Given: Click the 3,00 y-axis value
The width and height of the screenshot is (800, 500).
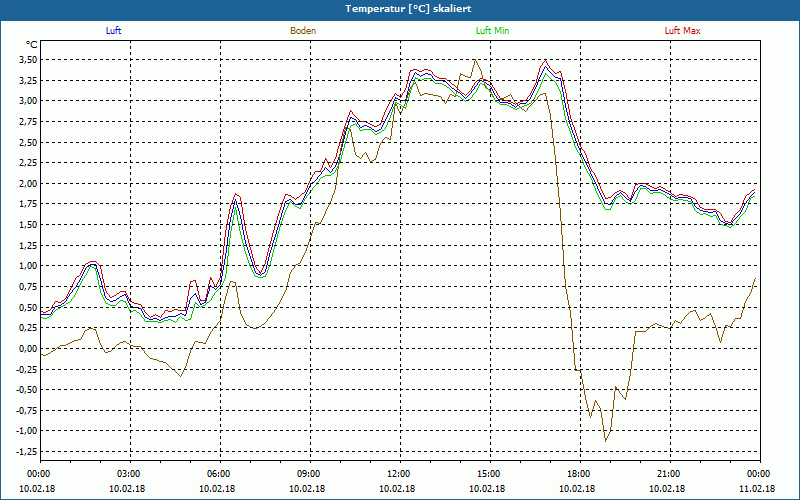Looking at the screenshot, I should click(27, 101).
